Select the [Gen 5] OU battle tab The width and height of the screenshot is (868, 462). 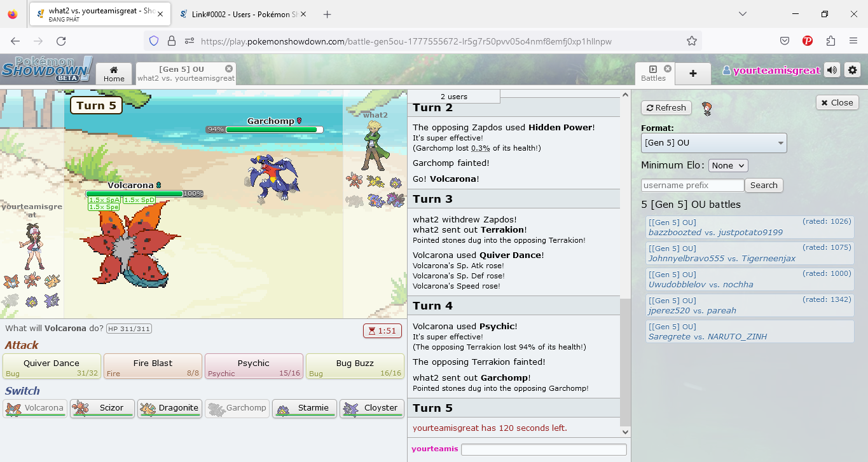tap(186, 74)
